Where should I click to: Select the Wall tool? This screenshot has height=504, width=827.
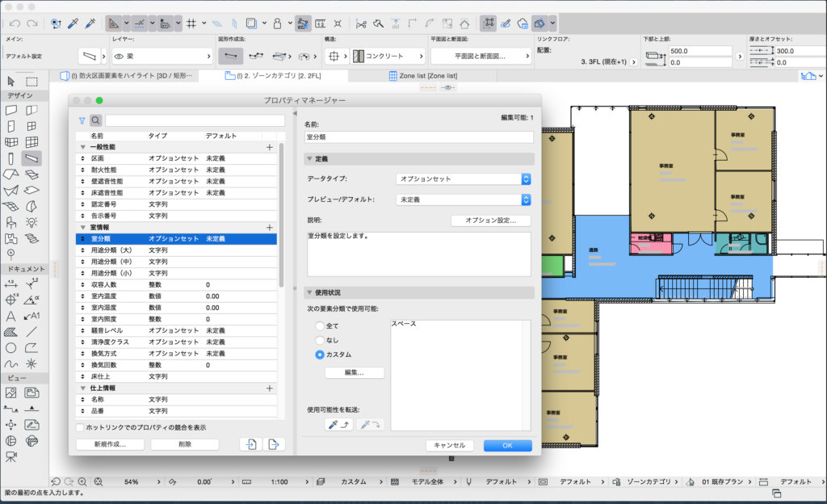pyautogui.click(x=11, y=110)
